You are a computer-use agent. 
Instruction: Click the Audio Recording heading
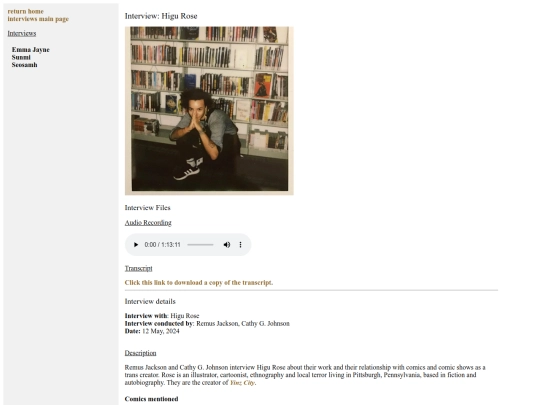tap(148, 222)
